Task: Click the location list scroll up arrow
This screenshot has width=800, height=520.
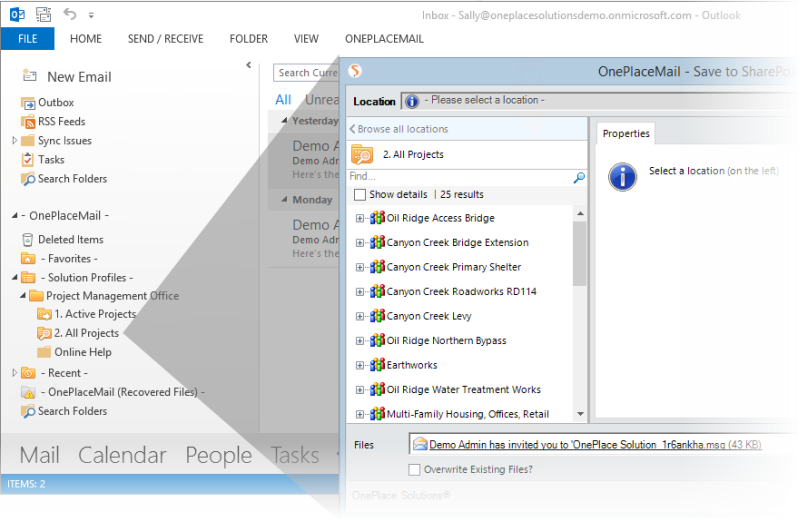Action: point(580,214)
